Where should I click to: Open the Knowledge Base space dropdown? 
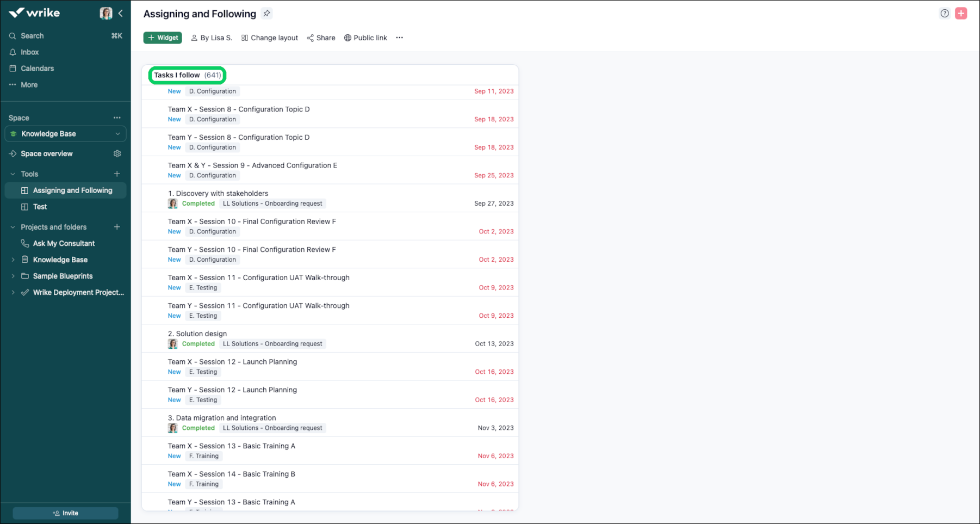[x=117, y=133]
